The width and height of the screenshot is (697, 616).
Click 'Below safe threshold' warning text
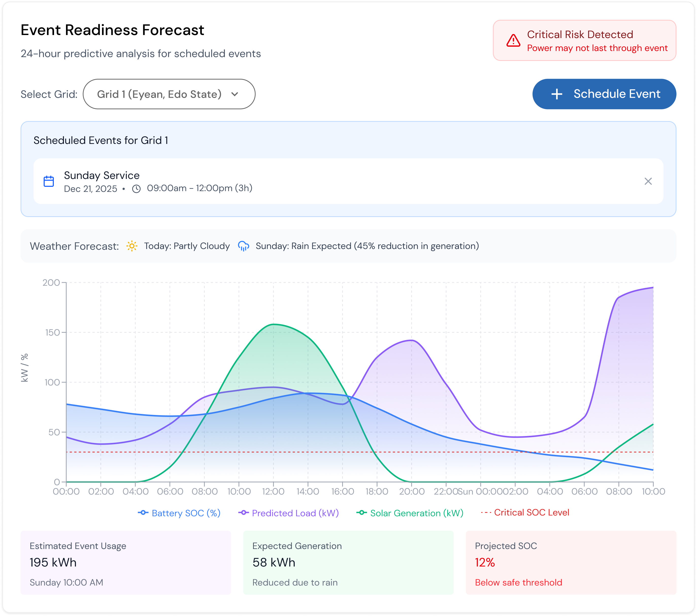tap(518, 582)
